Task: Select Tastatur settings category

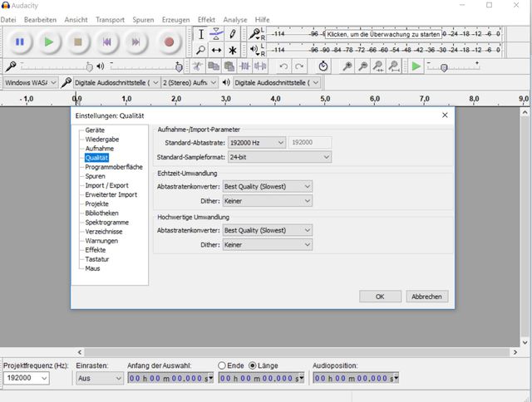Action: (97, 259)
